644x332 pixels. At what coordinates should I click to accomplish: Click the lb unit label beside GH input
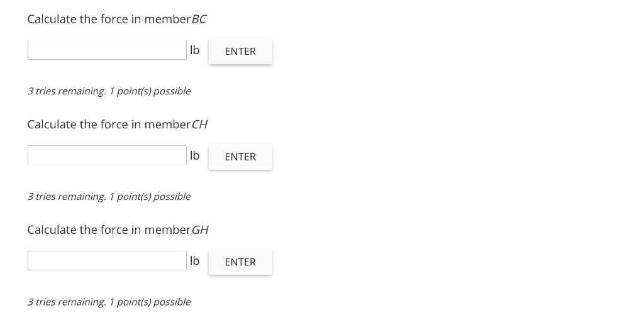tap(194, 261)
